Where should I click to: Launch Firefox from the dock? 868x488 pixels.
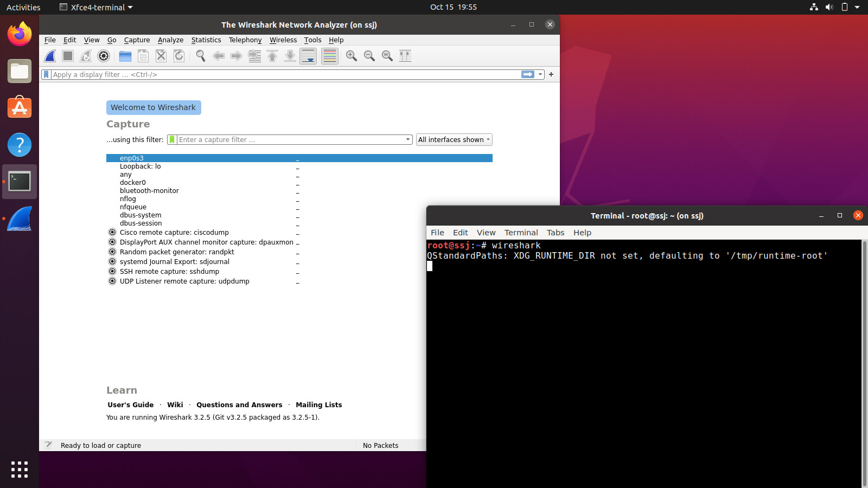20,34
